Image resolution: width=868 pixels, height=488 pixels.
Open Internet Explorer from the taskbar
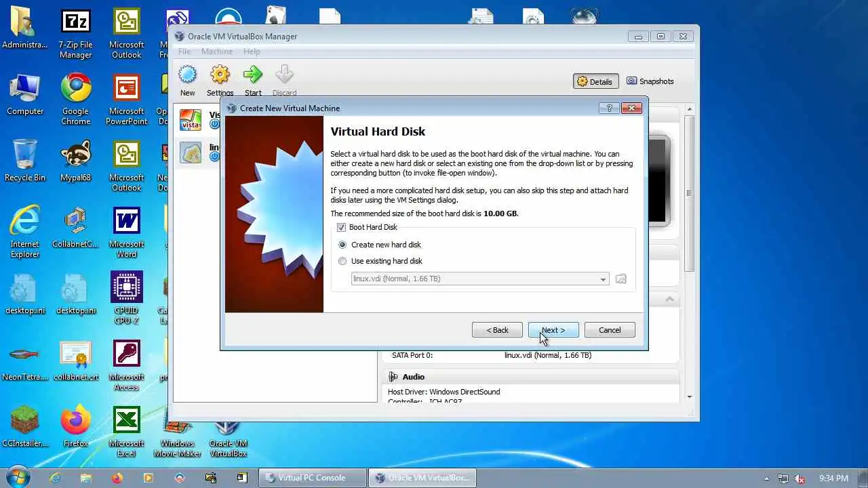(55, 478)
